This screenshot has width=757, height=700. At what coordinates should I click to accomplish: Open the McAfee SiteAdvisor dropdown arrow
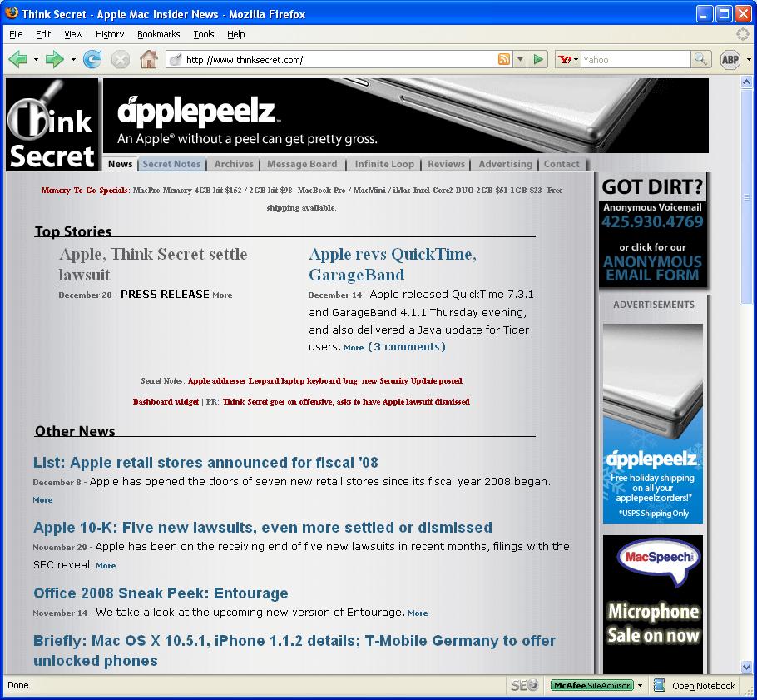click(x=641, y=685)
